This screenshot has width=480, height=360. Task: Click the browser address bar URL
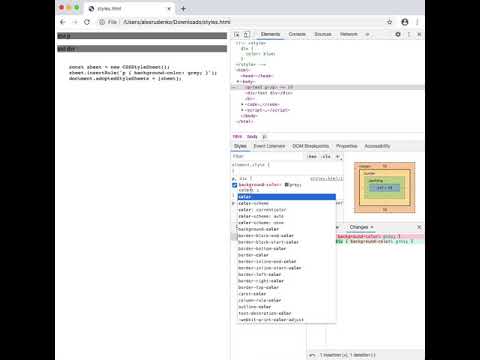tap(177, 22)
